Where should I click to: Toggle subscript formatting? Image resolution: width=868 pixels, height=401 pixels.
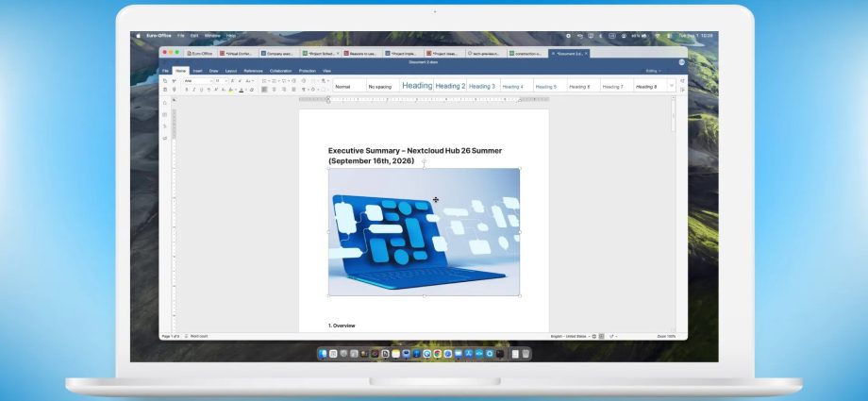pos(223,90)
